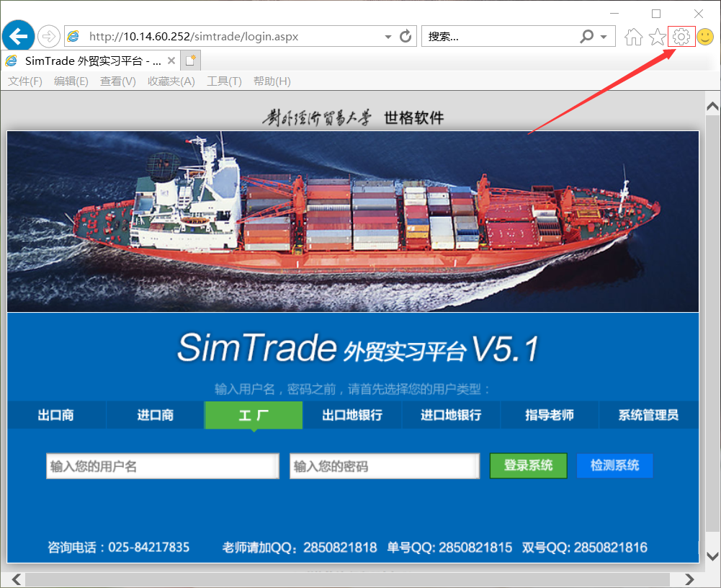Image resolution: width=721 pixels, height=588 pixels.
Task: Open the 帮助(H) menu
Action: pyautogui.click(x=272, y=81)
